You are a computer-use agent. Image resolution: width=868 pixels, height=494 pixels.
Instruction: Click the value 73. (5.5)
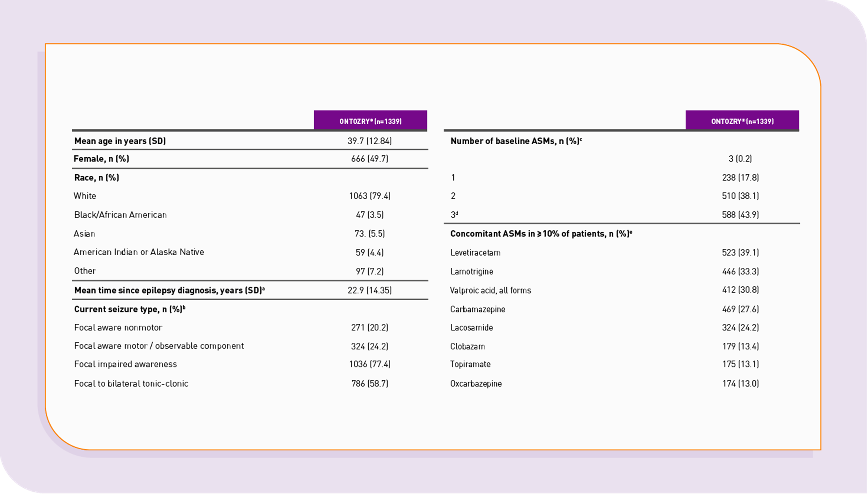[369, 234]
